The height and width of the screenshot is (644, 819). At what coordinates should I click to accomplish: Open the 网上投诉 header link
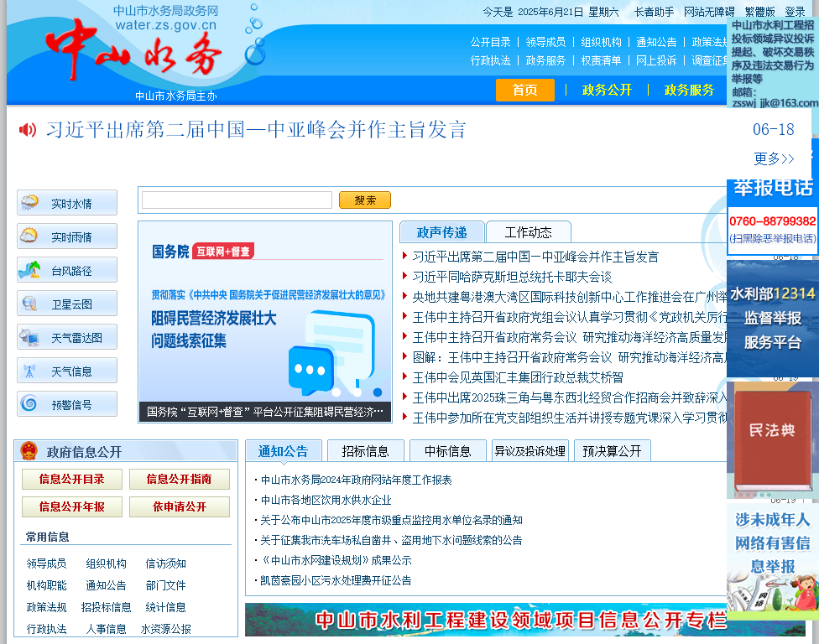(x=656, y=60)
